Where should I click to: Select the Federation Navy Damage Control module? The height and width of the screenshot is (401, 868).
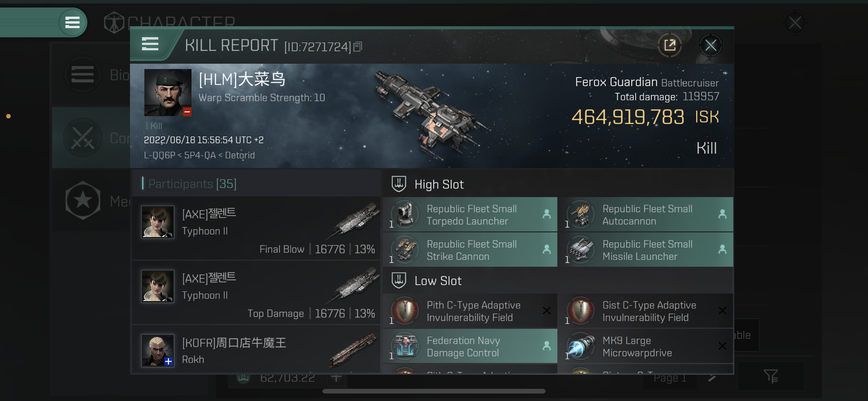470,346
